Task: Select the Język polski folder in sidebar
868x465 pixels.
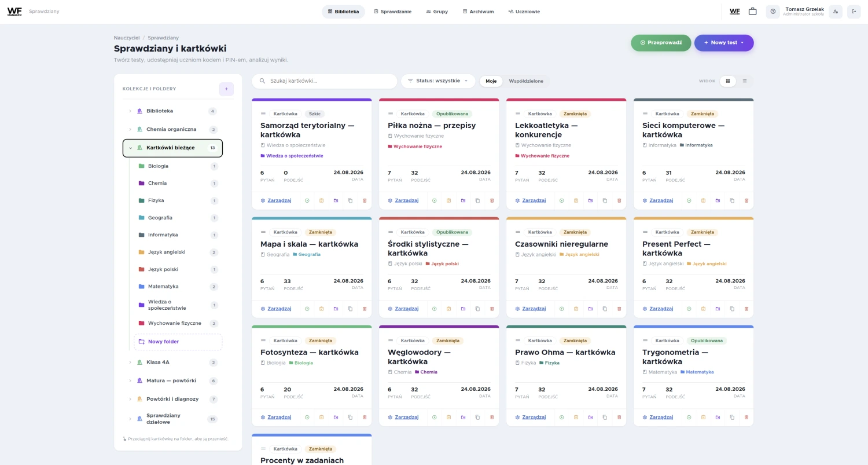Action: tap(178, 269)
